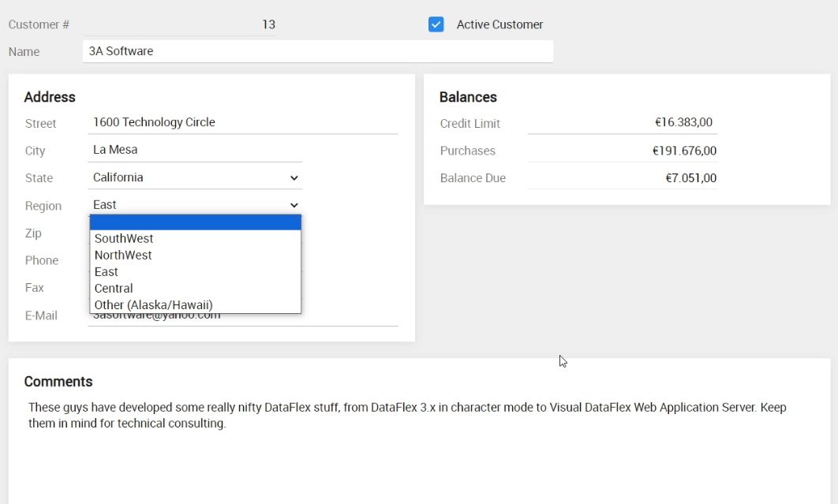This screenshot has height=504, width=838.
Task: Toggle the Active Customer checkbox
Action: coord(436,24)
